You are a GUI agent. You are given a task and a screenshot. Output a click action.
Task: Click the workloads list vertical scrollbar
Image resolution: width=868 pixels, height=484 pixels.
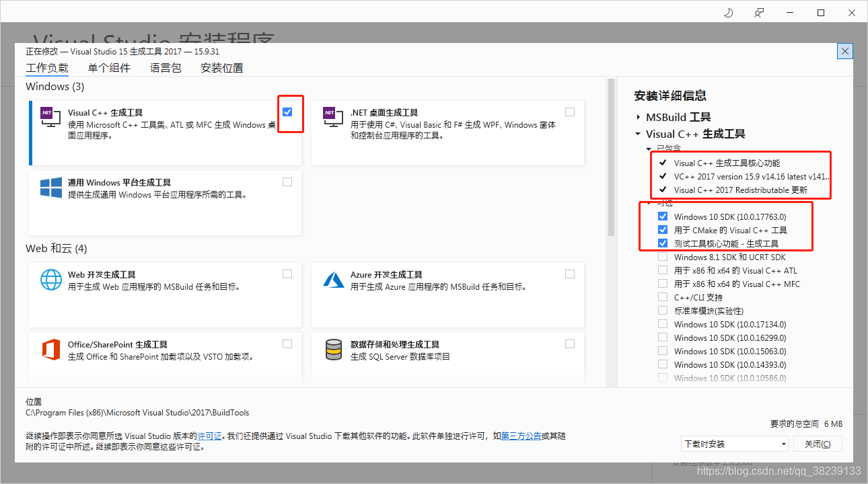click(x=612, y=158)
